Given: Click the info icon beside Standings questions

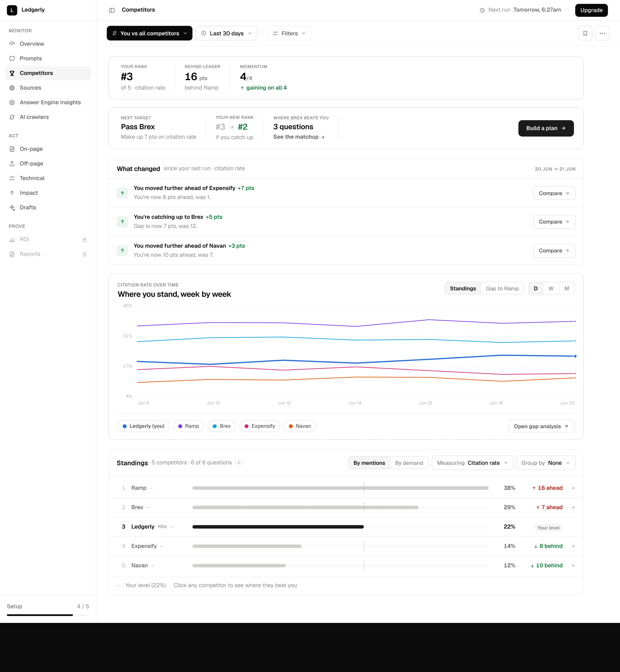Looking at the screenshot, I should tap(239, 463).
